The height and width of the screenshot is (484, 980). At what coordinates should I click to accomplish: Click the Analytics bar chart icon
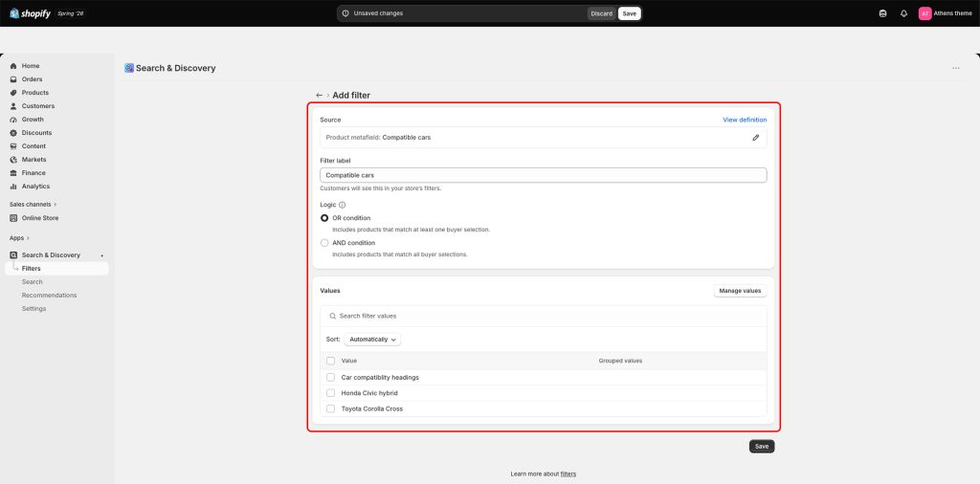(x=13, y=187)
